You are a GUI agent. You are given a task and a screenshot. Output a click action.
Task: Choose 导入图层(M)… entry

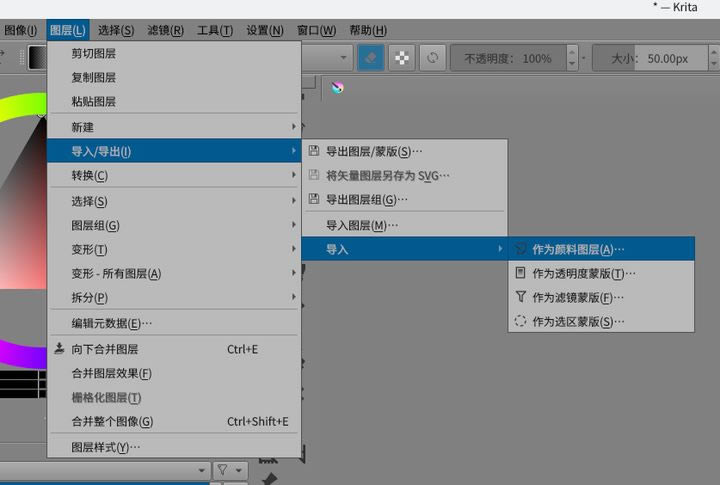tap(405, 225)
